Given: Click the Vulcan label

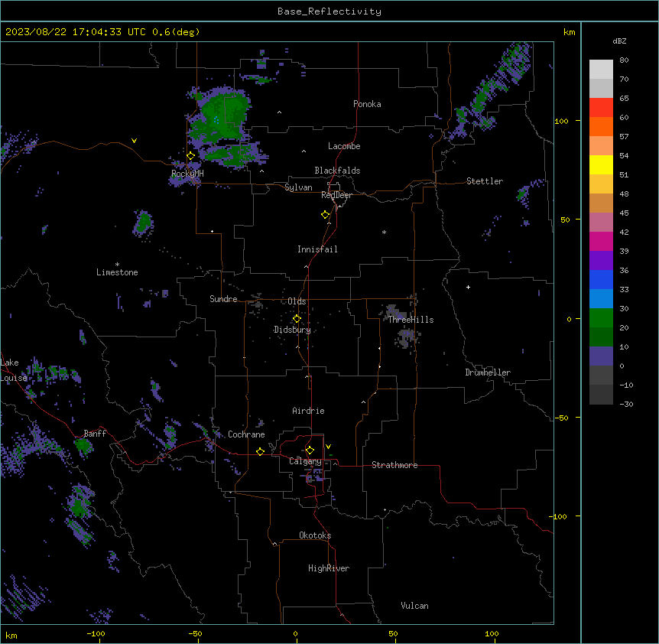Looking at the screenshot, I should pos(415,606).
